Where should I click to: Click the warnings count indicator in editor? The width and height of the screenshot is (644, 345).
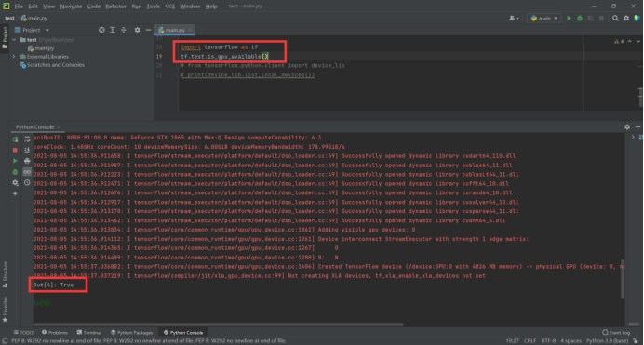(x=619, y=41)
